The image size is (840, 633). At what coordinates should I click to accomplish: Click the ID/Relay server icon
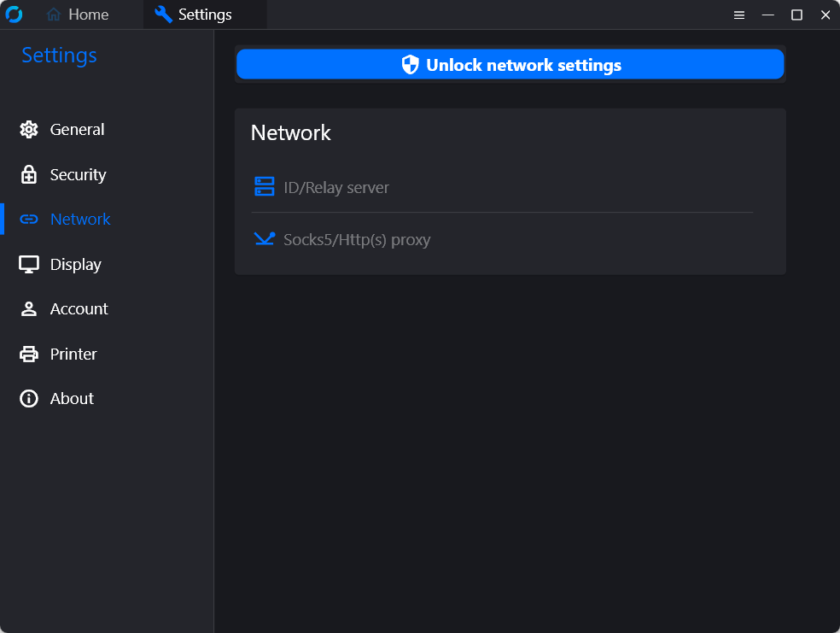[264, 186]
